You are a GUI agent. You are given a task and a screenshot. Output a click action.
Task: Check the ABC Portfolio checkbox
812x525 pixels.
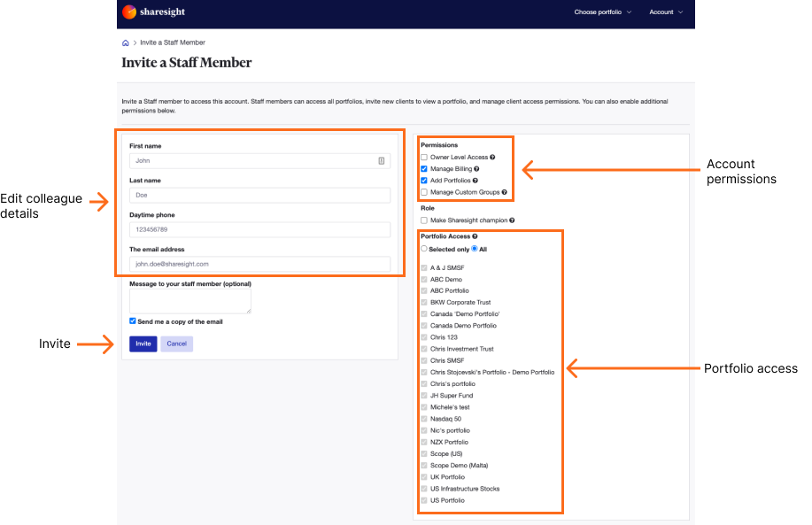coord(423,290)
